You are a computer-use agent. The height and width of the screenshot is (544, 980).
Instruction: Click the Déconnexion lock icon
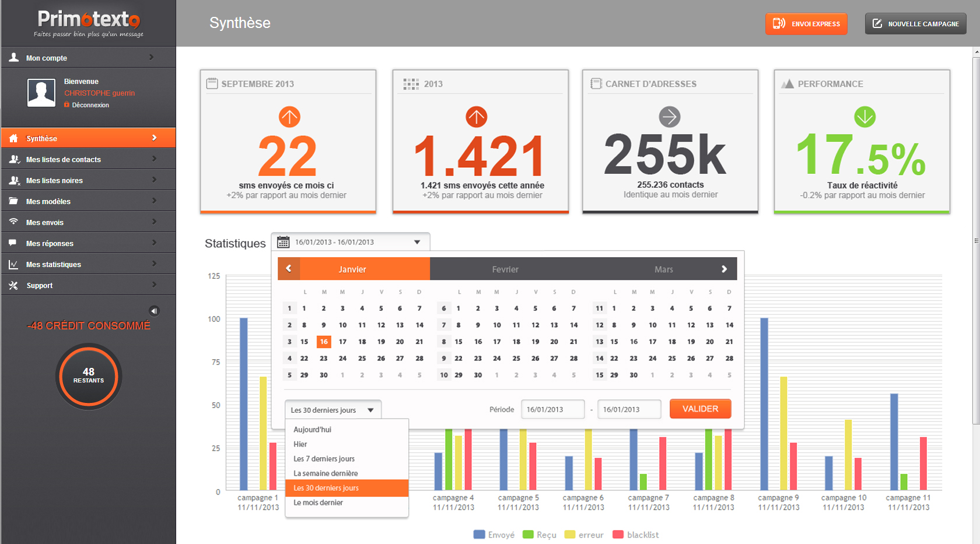coord(66,105)
